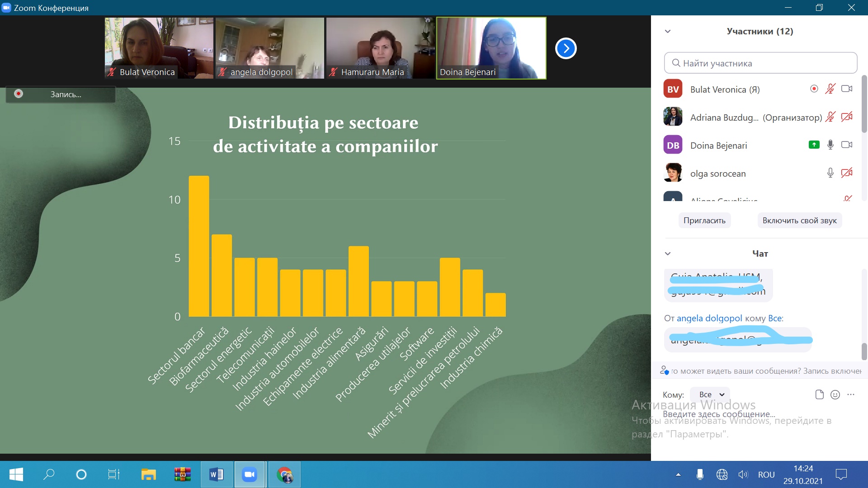Screen dimensions: 868x488
Task: Click Doina Bejenari's green screen-share icon
Action: (x=814, y=145)
